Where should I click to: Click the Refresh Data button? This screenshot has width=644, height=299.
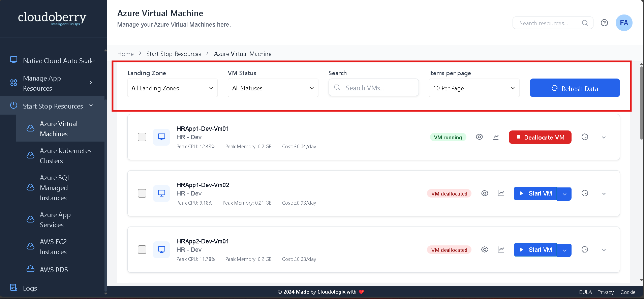575,88
